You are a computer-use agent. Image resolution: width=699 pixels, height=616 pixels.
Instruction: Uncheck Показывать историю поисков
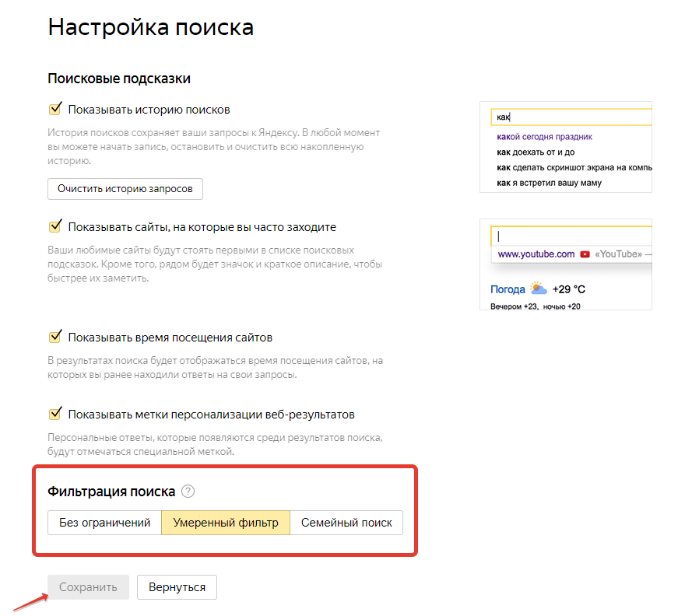(x=55, y=109)
